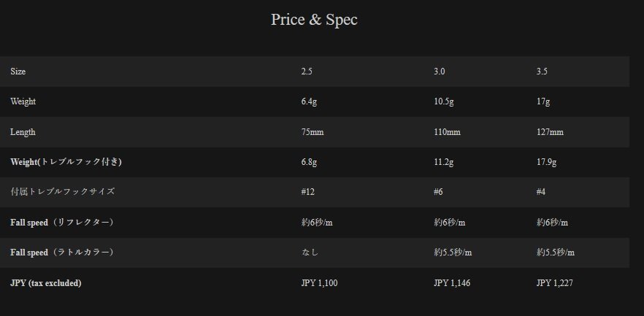644x316 pixels.
Task: Click the 6.4g weight value
Action: click(309, 101)
